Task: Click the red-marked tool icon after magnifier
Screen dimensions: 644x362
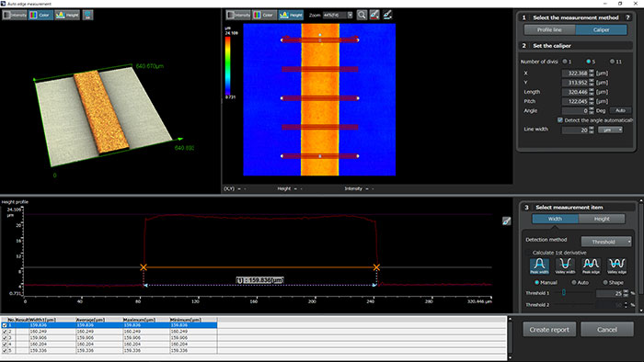Action: pos(374,16)
